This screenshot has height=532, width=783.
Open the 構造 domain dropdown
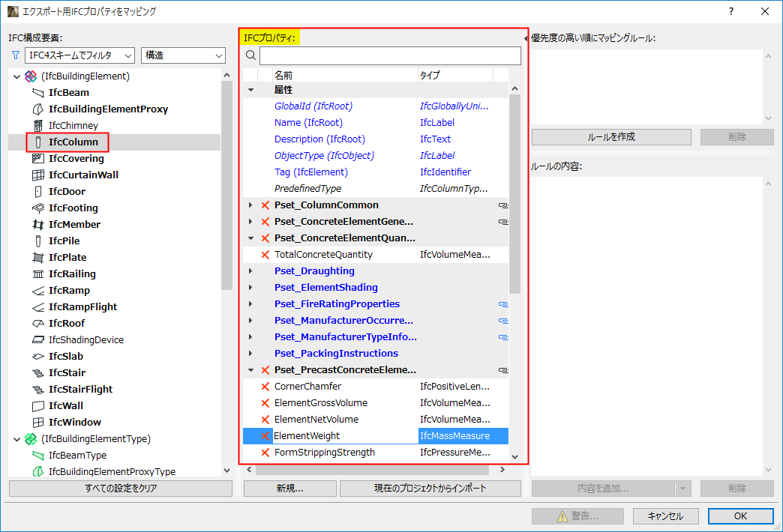tap(183, 55)
